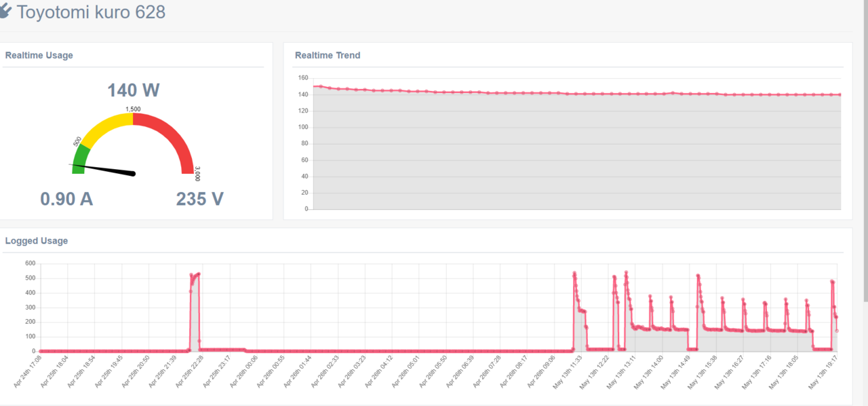Click the Apr 26th 09:06 axis label
868x406 pixels.
[540, 371]
